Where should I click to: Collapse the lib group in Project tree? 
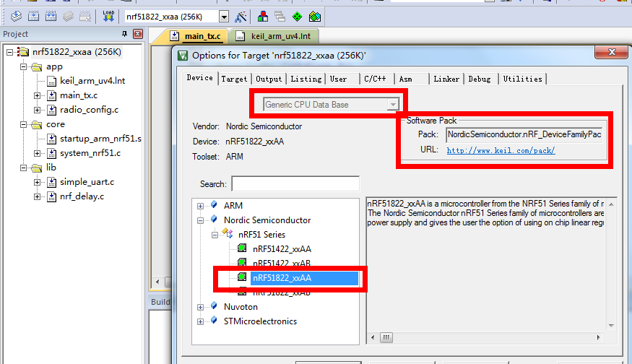tap(24, 168)
